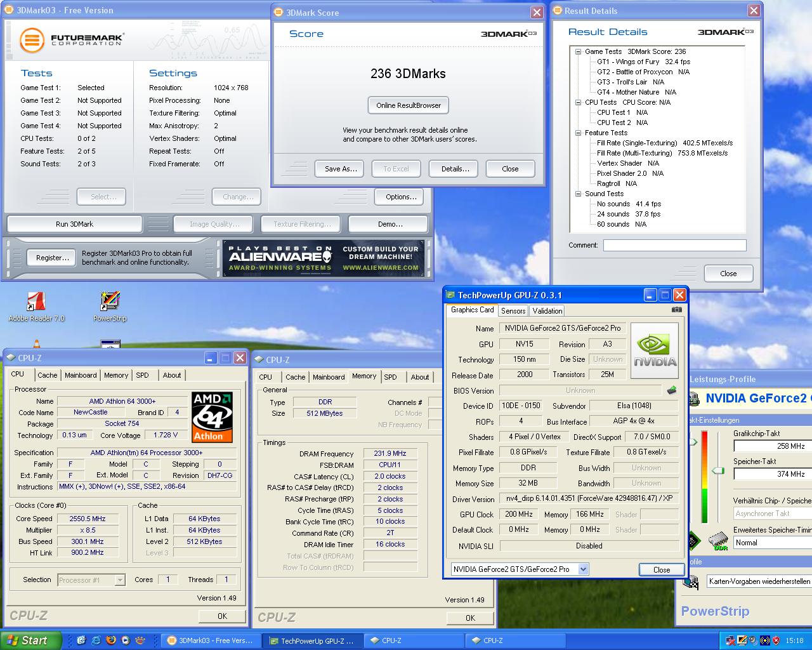The width and height of the screenshot is (812, 650).
Task: Open the Mainboard tab in left CPU-Z window
Action: coord(81,375)
